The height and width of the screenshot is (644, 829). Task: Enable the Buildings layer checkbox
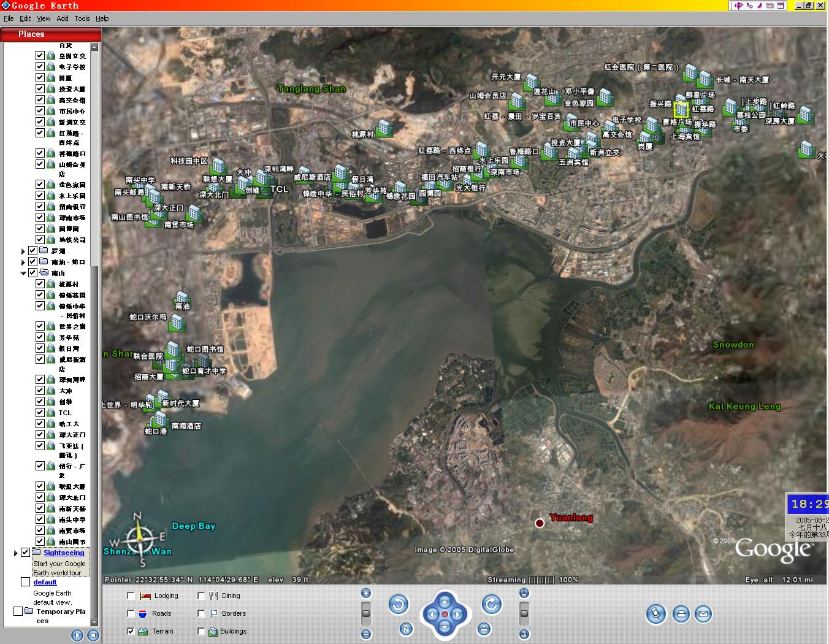pos(201,631)
